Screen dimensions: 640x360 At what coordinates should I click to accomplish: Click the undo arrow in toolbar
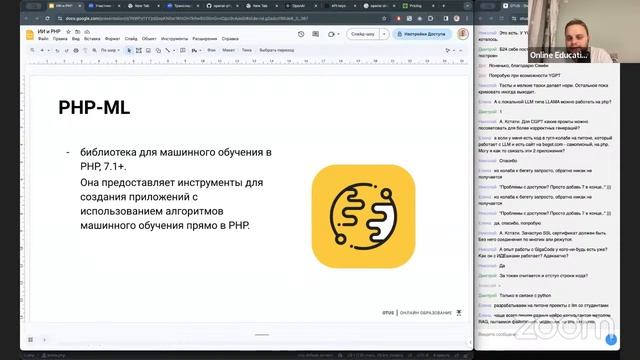(x=57, y=50)
